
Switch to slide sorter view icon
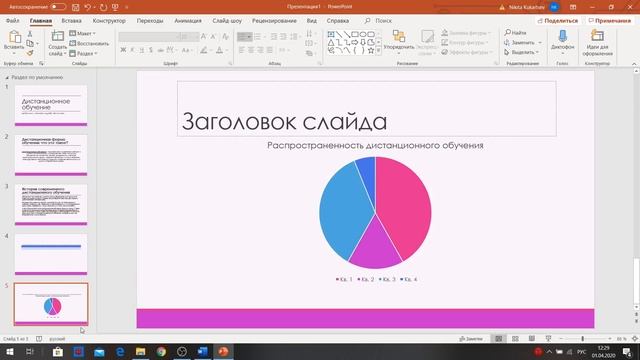515,339
